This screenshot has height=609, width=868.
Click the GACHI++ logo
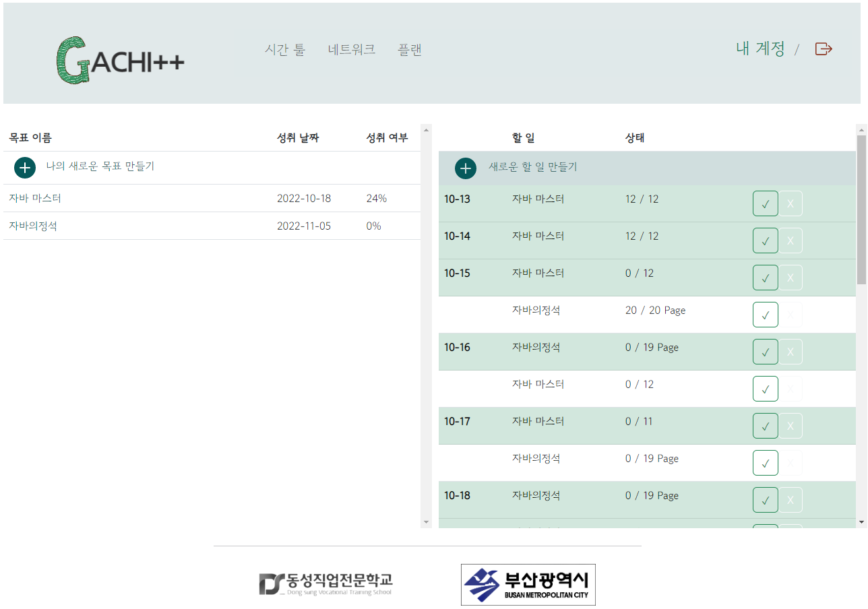[120, 61]
